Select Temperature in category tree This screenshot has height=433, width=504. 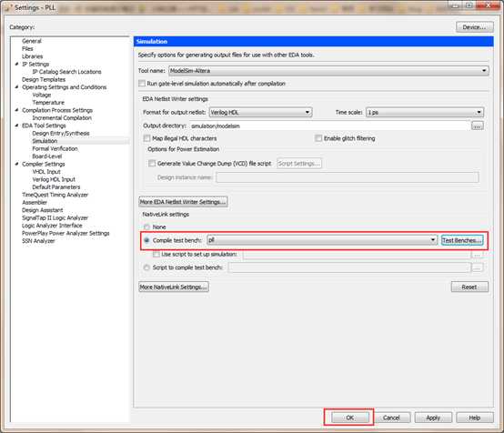coord(48,103)
